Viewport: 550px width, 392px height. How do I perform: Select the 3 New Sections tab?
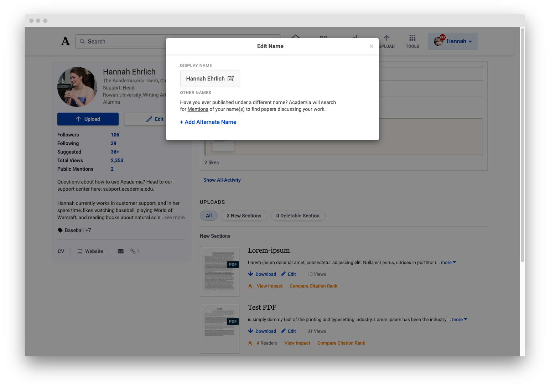(244, 216)
